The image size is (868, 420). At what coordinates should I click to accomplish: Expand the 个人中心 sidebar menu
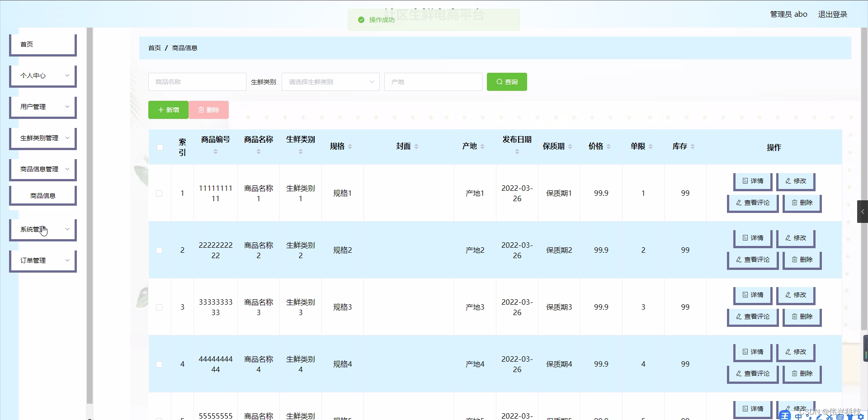coord(43,76)
